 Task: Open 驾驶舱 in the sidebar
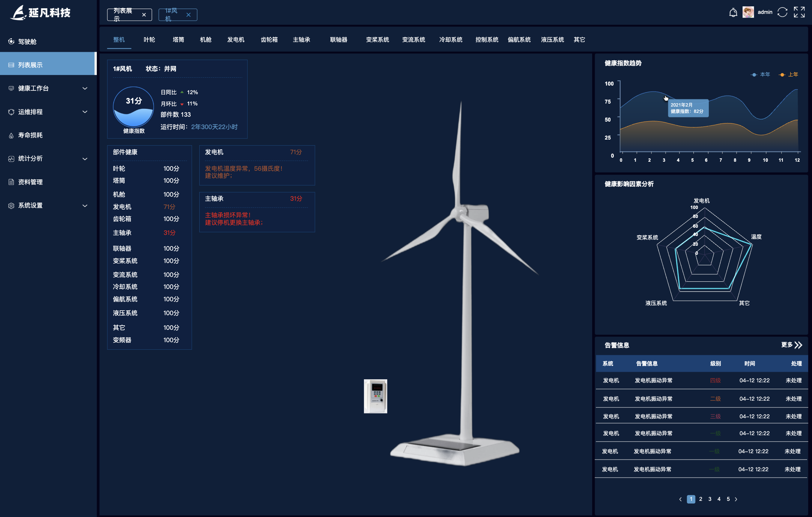tap(27, 42)
